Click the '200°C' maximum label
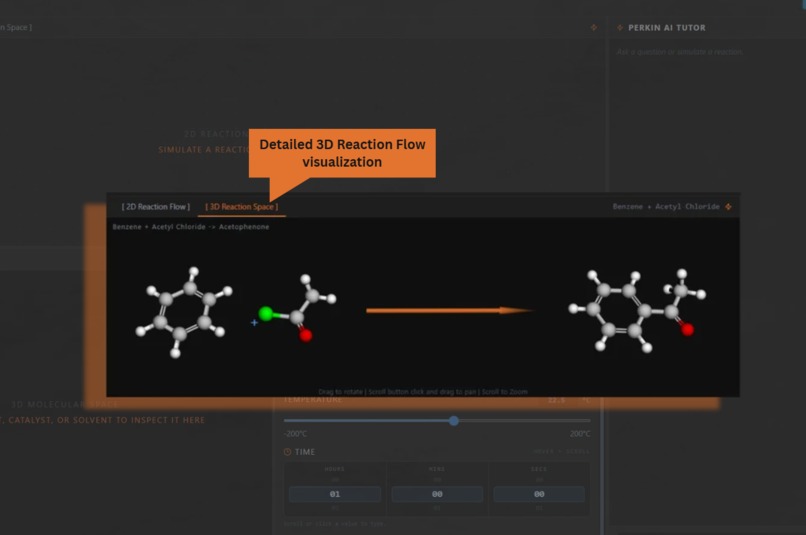The width and height of the screenshot is (806, 535). [580, 434]
